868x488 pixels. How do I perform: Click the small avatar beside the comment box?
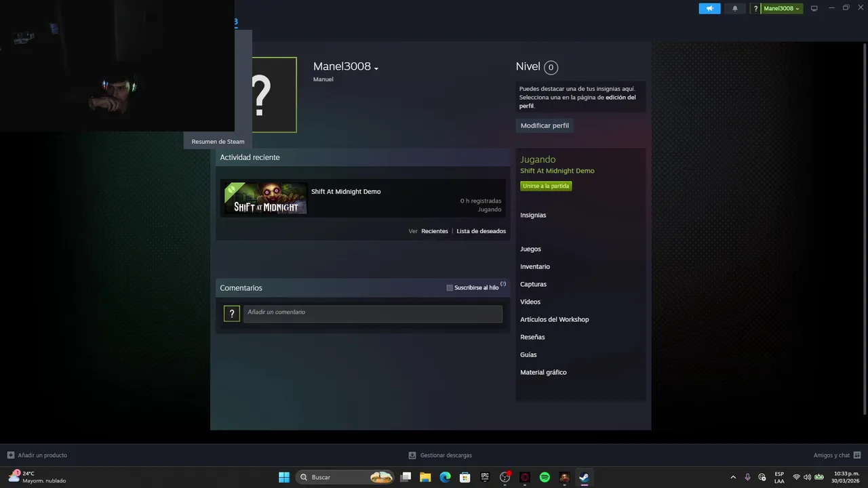point(232,313)
